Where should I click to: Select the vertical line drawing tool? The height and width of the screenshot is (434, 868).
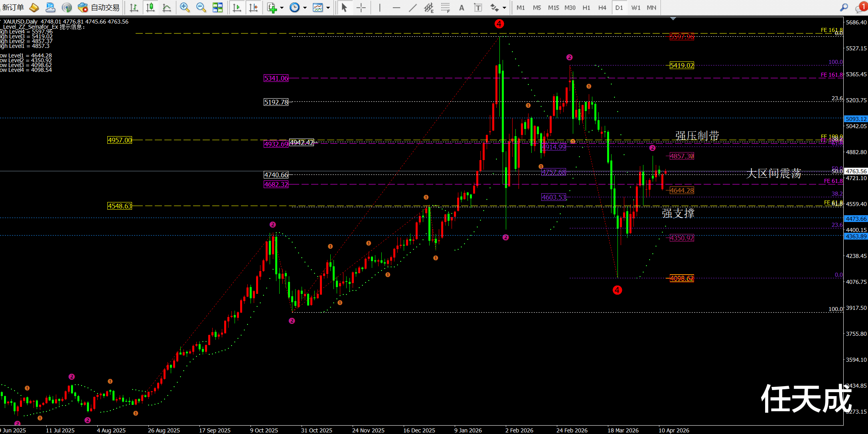[380, 8]
